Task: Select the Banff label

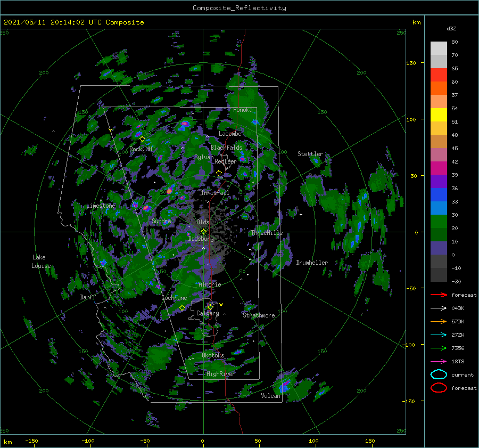Action: (x=88, y=297)
